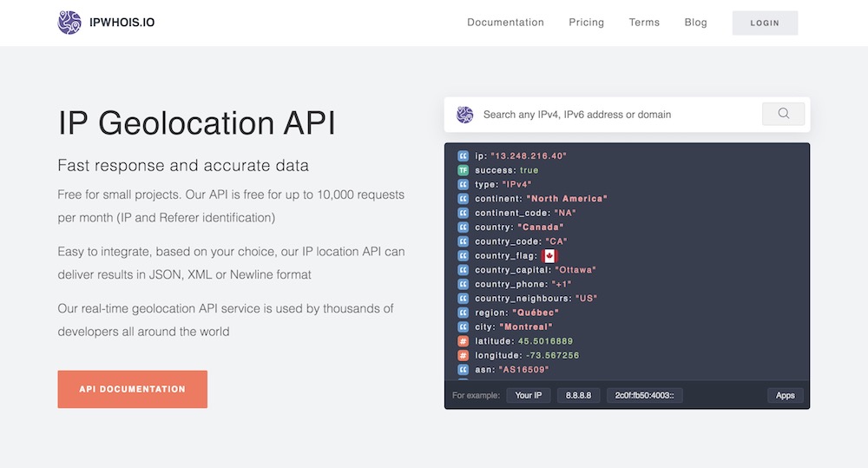This screenshot has height=468, width=868.
Task: Click the string icon beside city row
Action: 463,326
